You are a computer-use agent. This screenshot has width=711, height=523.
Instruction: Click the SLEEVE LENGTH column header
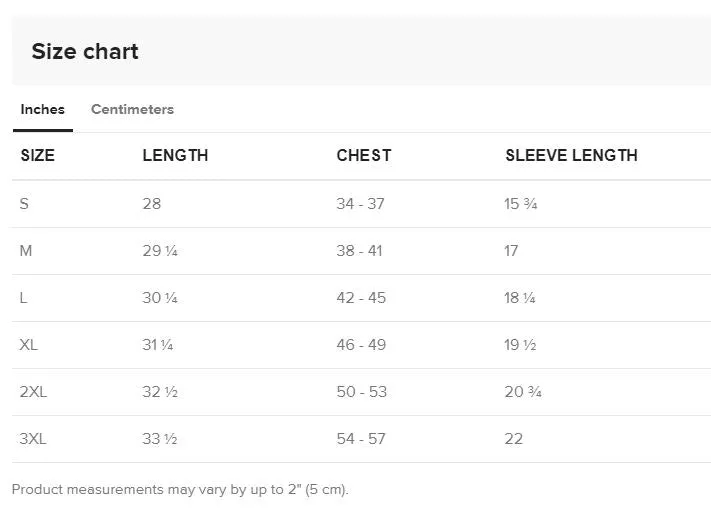(571, 155)
